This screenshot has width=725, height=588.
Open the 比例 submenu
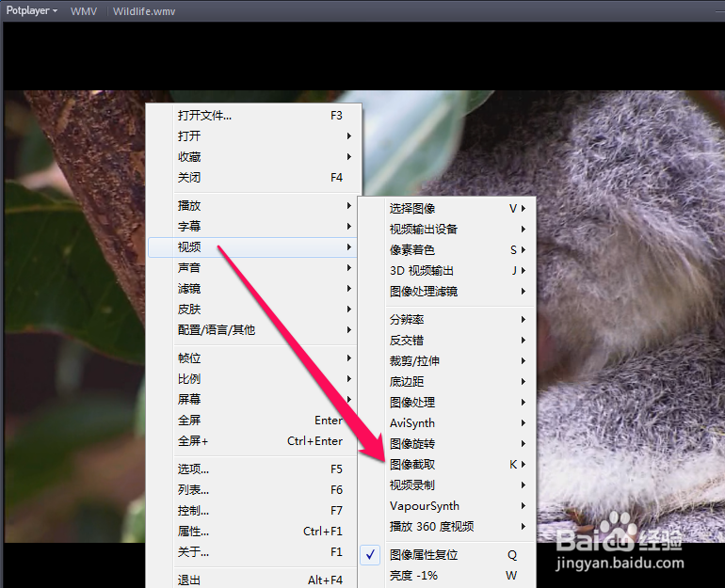[x=252, y=379]
